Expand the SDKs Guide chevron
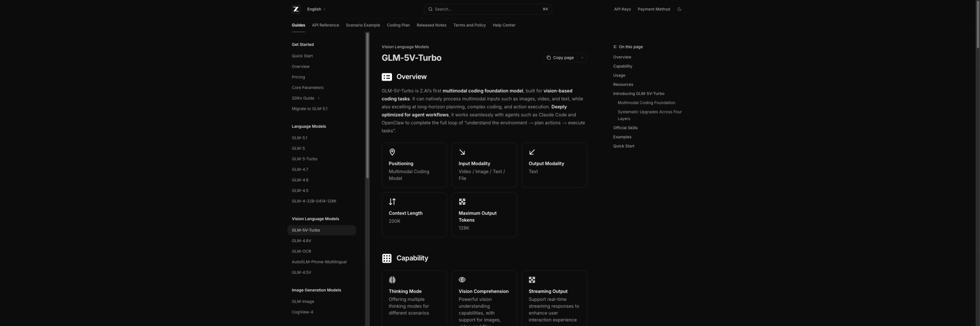This screenshot has width=980, height=326. click(318, 98)
